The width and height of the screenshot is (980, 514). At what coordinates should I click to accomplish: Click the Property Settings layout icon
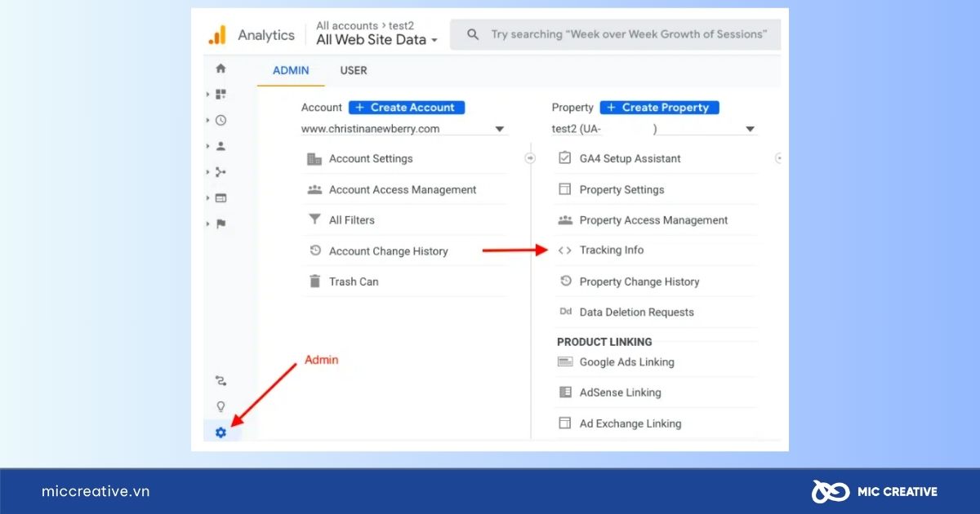[564, 189]
